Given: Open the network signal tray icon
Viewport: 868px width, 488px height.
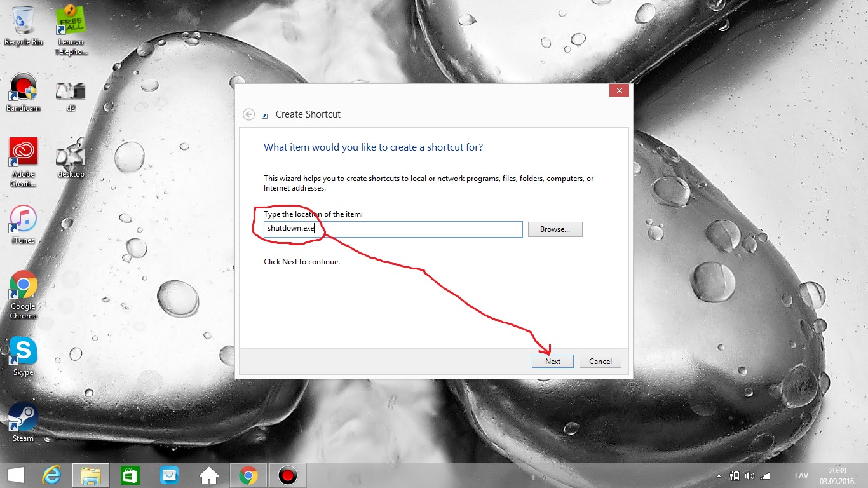Looking at the screenshot, I should coord(765,475).
